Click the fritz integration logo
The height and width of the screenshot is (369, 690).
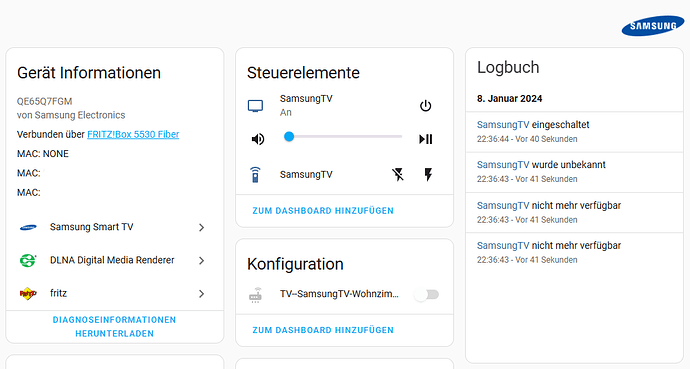click(28, 293)
